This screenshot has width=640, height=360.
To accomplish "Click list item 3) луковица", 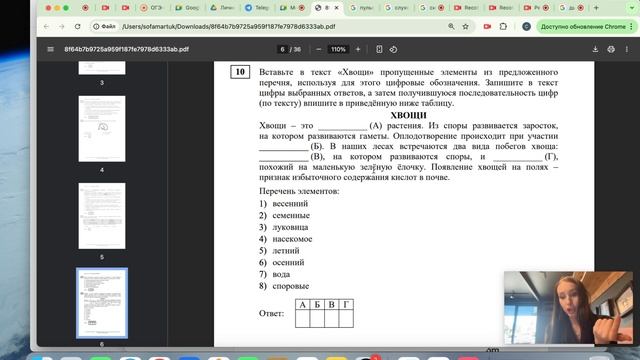I will 284,227.
